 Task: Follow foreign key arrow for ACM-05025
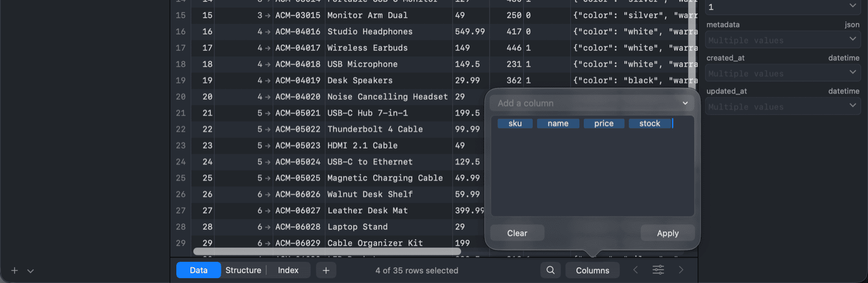[x=267, y=178]
